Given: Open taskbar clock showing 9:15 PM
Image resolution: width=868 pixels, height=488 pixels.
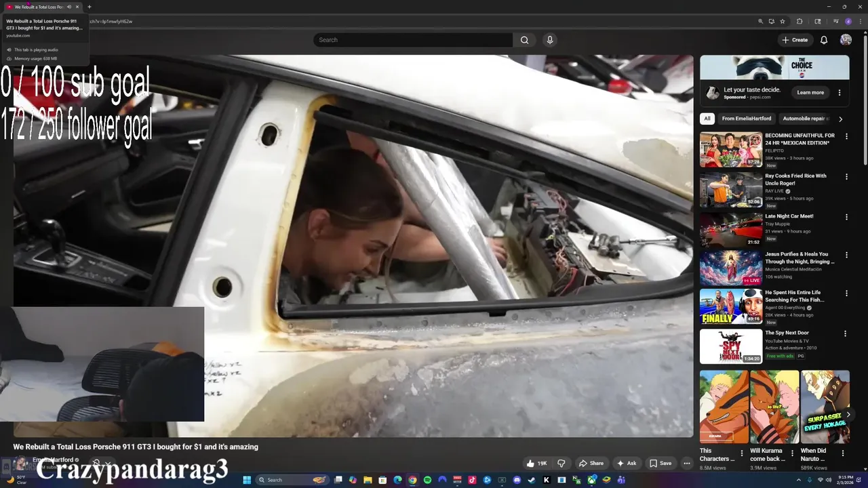Looking at the screenshot, I should click(x=845, y=480).
